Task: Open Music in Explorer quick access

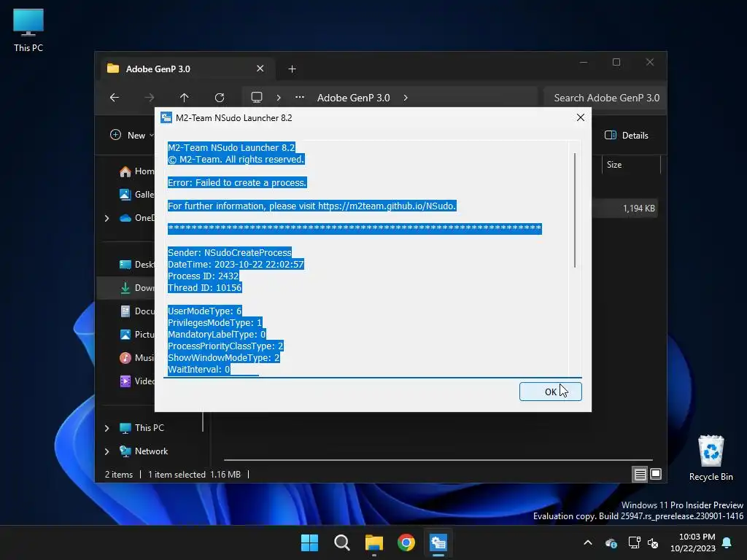Action: pos(136,357)
